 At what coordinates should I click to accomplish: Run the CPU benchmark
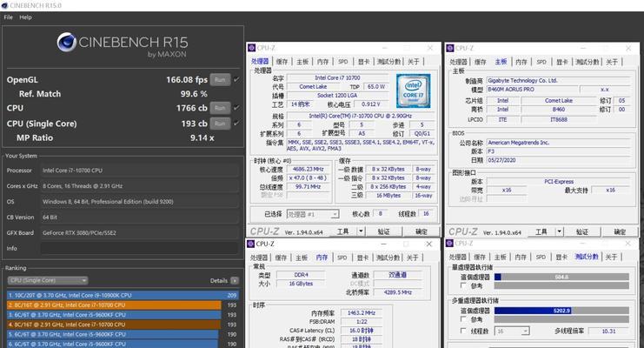click(x=220, y=108)
